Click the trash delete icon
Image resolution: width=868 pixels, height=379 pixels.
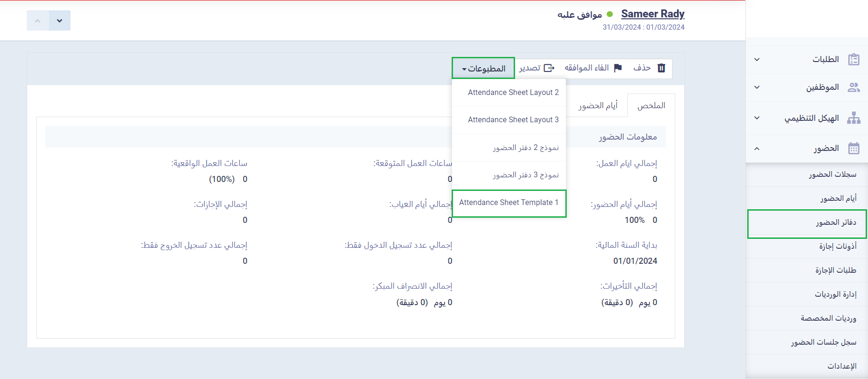point(661,68)
